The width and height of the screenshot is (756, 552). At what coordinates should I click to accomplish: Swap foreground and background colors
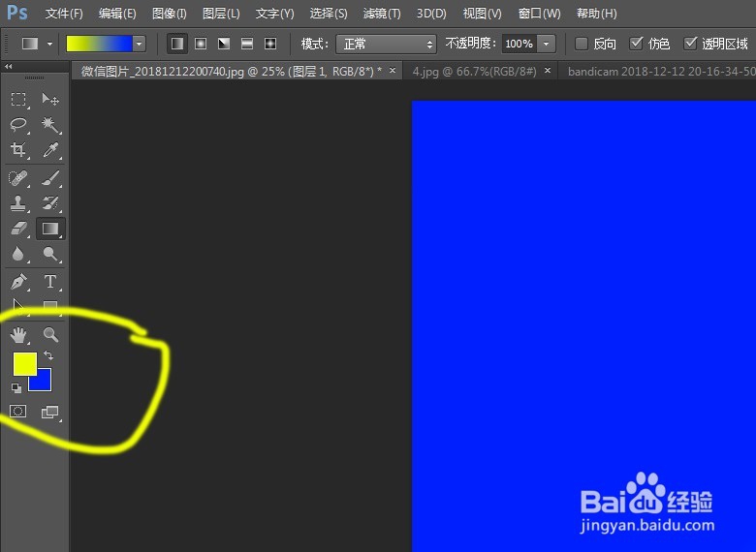click(x=48, y=356)
